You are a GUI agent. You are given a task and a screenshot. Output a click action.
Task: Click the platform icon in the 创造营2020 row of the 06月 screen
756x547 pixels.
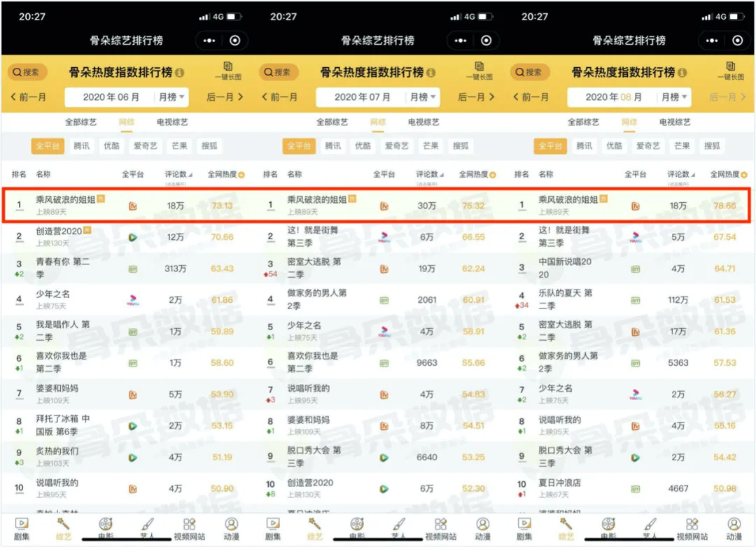click(x=132, y=237)
